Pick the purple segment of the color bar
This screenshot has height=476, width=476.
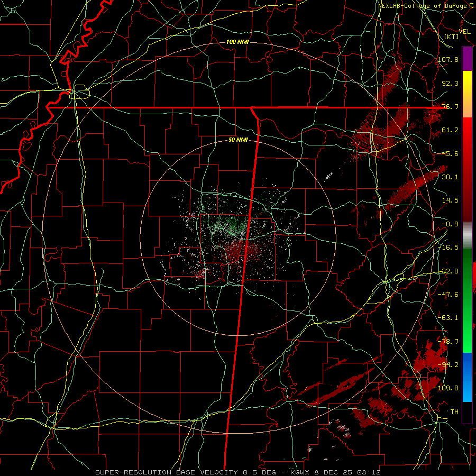point(467,59)
